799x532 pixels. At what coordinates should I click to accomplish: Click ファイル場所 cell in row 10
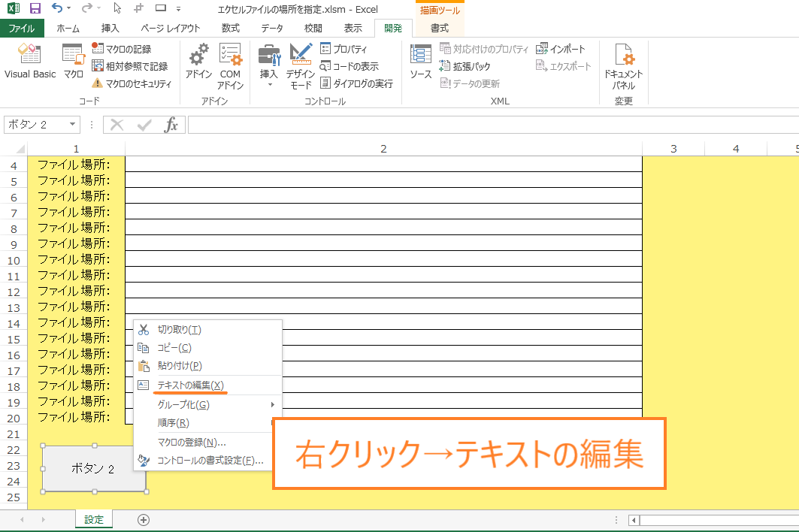pyautogui.click(x=76, y=259)
